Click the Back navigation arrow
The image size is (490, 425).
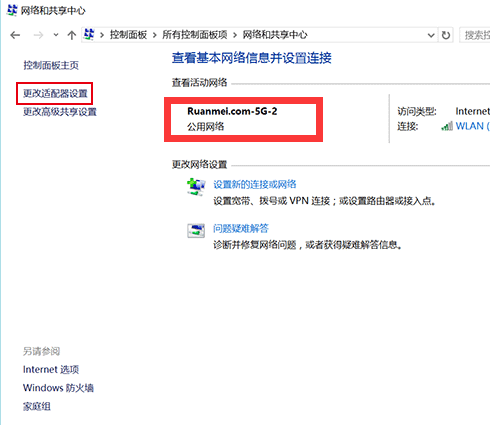point(15,35)
